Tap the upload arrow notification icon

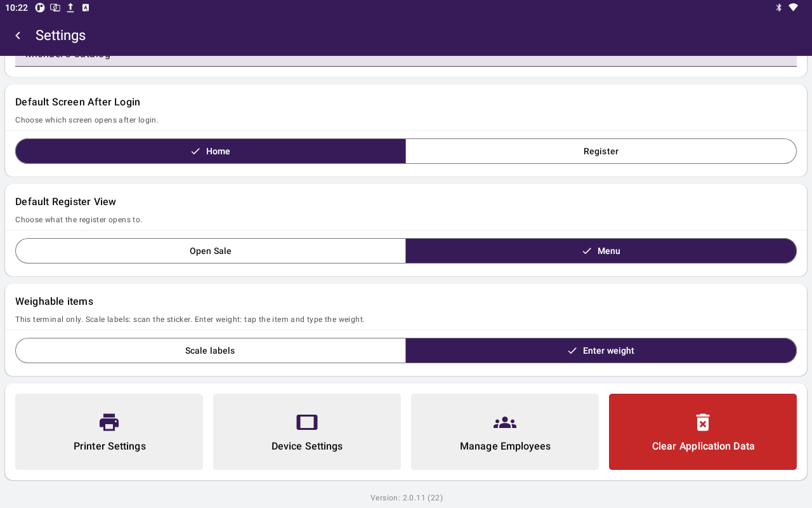click(x=70, y=8)
